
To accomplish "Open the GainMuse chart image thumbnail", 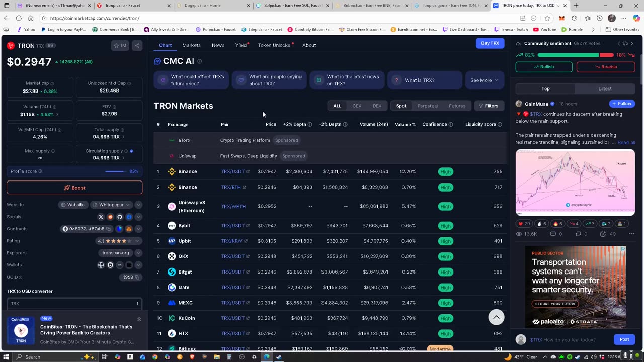I will [x=575, y=183].
